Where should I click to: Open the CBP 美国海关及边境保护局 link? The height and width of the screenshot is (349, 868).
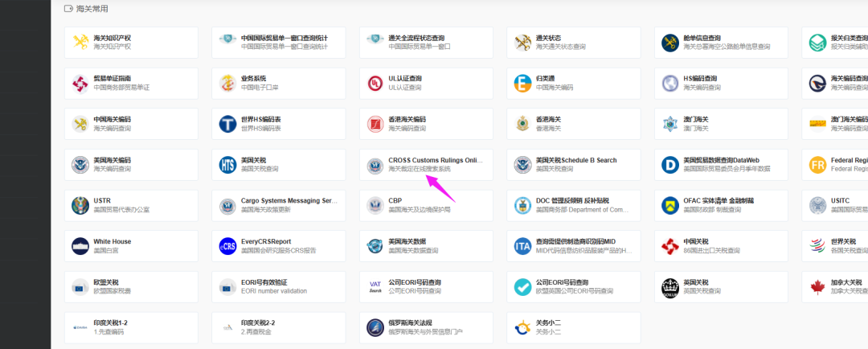426,206
